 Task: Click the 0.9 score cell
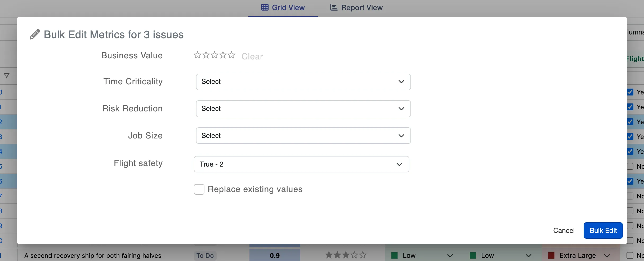point(275,255)
